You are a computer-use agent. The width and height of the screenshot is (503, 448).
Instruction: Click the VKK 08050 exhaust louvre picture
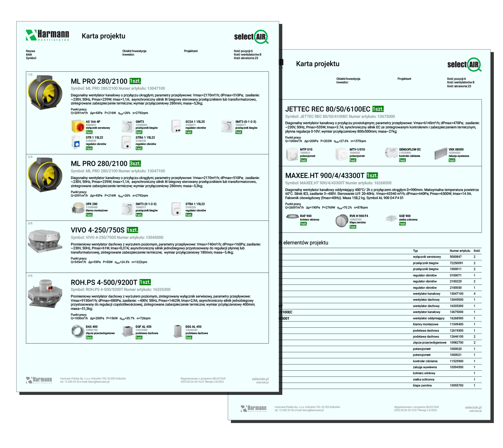click(441, 154)
